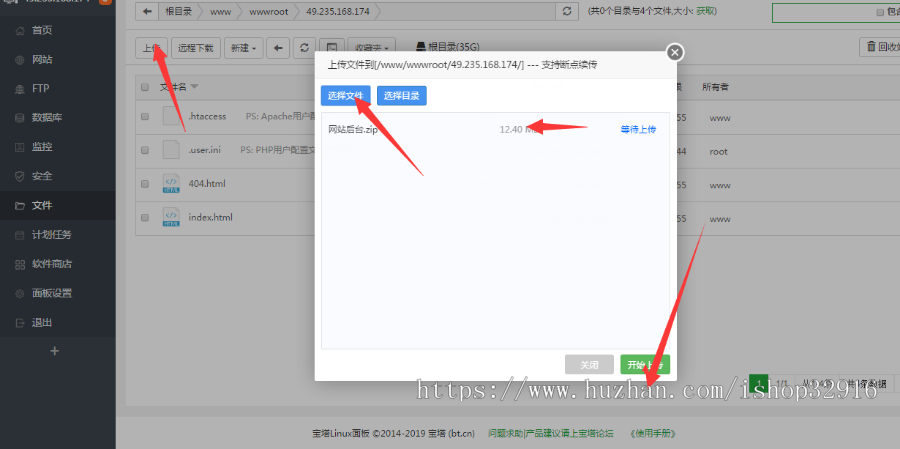Select 网站后台.zip in the upload list

[x=353, y=130]
